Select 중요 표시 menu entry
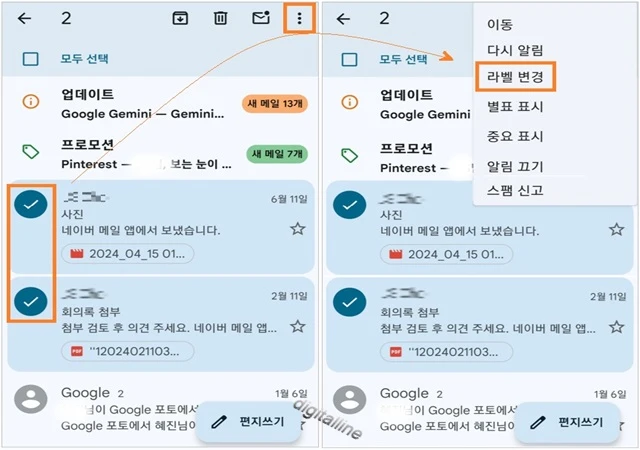640x450 pixels. click(x=515, y=136)
